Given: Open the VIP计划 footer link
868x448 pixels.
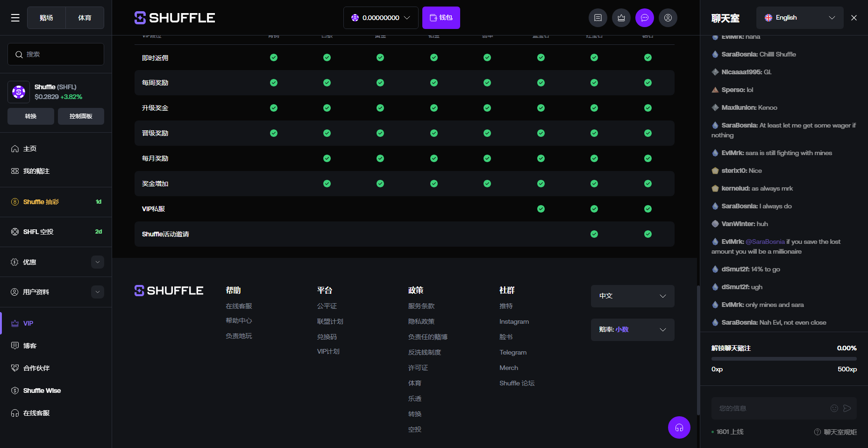Looking at the screenshot, I should click(x=328, y=351).
